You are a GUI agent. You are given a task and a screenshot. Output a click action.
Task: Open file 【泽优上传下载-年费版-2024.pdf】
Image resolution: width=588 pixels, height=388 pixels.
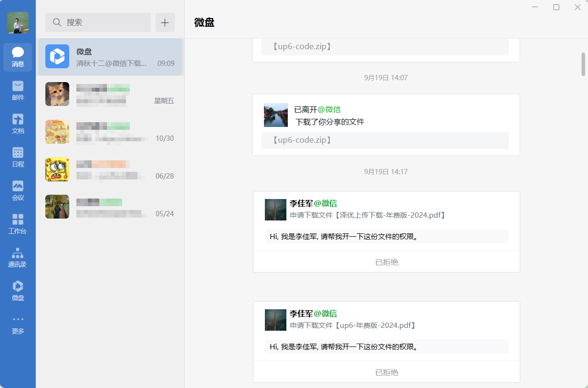point(390,215)
